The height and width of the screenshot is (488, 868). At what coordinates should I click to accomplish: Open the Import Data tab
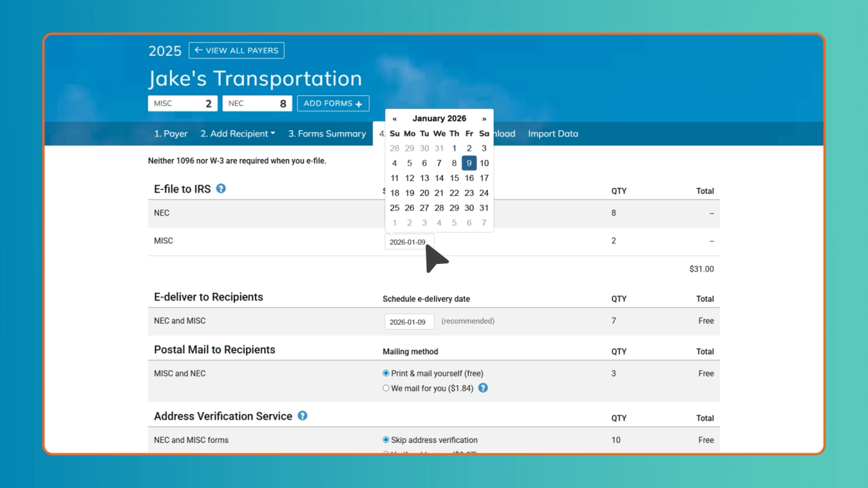coord(553,134)
